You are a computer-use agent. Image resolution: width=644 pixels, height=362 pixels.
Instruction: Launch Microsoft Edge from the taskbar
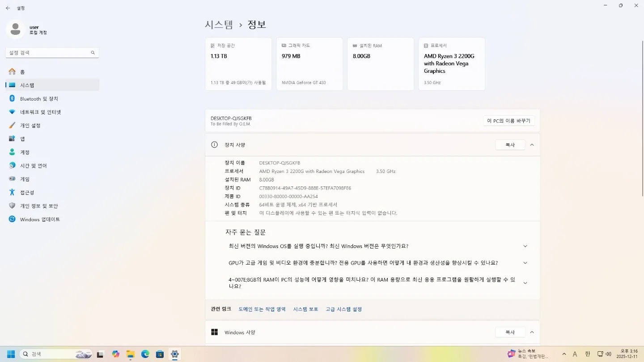coord(145,354)
